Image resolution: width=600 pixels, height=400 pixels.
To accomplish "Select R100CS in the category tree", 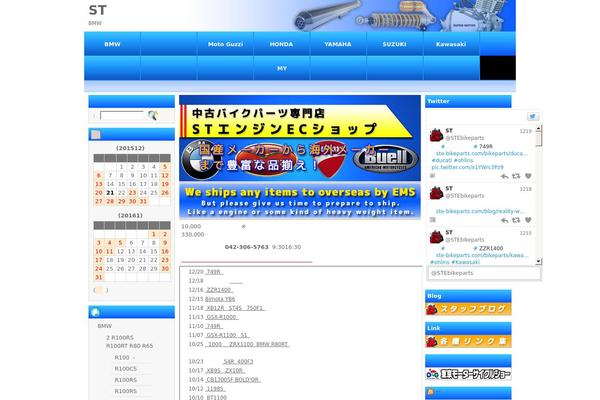I will tap(126, 369).
